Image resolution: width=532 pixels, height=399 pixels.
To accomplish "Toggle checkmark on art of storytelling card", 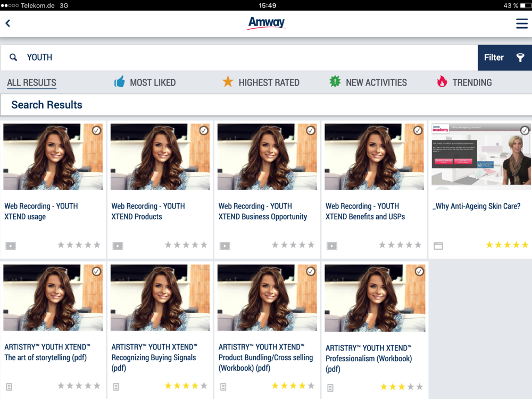I will tap(97, 271).
